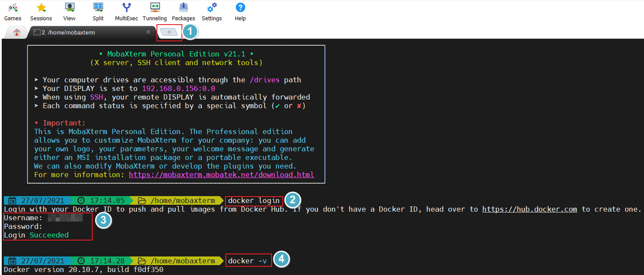Click the 'Login Succeeded' line

(36, 235)
